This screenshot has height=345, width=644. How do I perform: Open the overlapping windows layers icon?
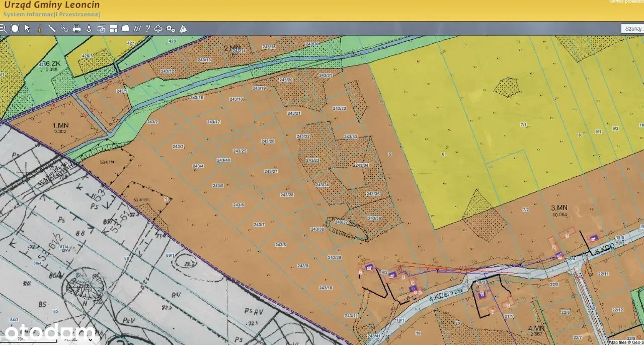(101, 29)
